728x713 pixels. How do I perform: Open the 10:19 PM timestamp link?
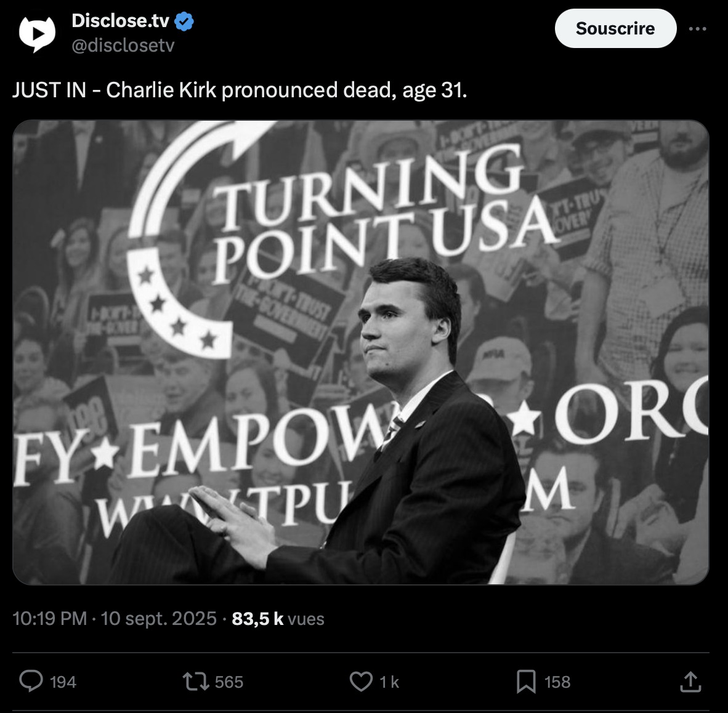(x=50, y=619)
